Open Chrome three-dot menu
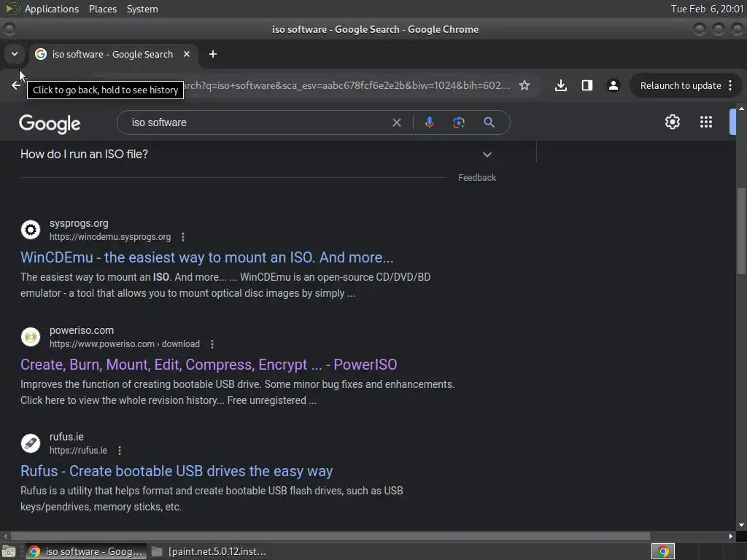The width and height of the screenshot is (747, 560). point(730,86)
